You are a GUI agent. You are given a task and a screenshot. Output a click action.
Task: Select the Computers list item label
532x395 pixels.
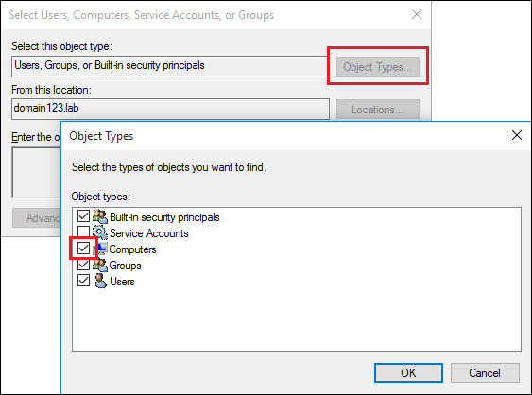click(x=132, y=249)
